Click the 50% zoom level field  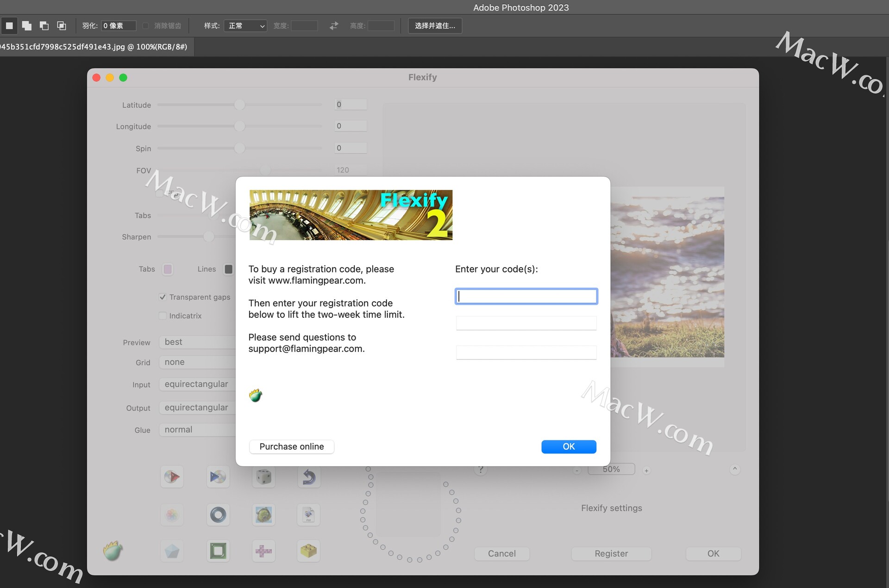(x=611, y=469)
